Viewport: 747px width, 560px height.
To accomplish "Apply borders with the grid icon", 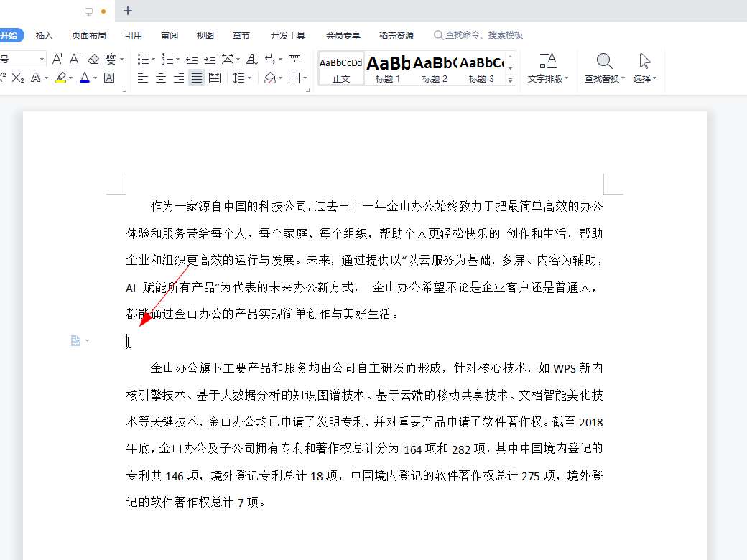I will click(x=294, y=78).
